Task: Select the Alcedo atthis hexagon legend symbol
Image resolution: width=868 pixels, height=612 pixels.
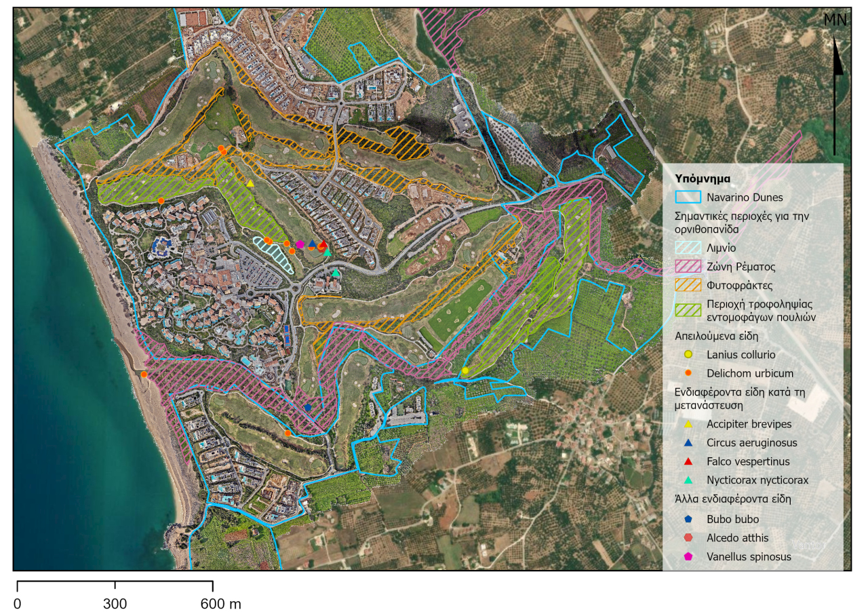Action: click(x=688, y=538)
